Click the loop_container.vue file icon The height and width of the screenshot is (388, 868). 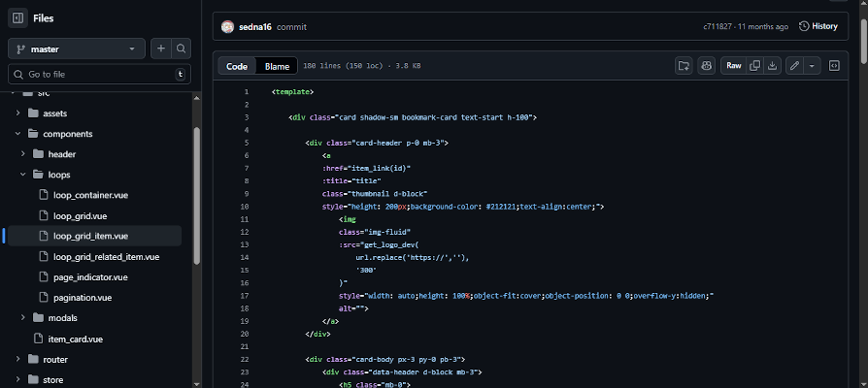pos(44,195)
